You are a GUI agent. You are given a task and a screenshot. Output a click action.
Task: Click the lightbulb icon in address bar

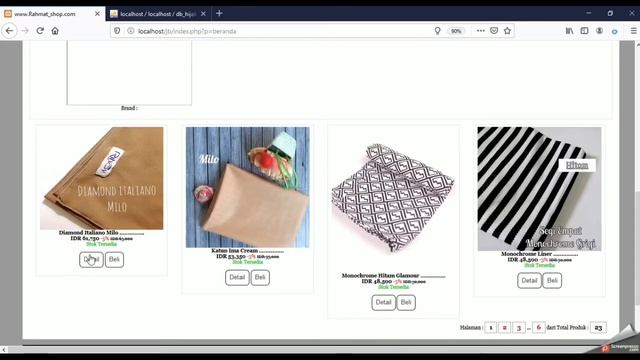pyautogui.click(x=438, y=31)
